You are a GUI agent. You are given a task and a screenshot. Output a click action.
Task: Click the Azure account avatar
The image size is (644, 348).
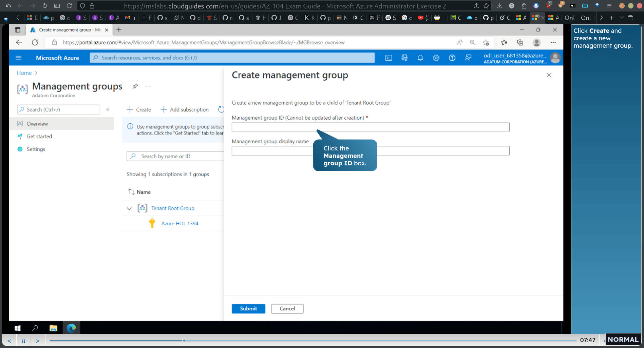[555, 58]
